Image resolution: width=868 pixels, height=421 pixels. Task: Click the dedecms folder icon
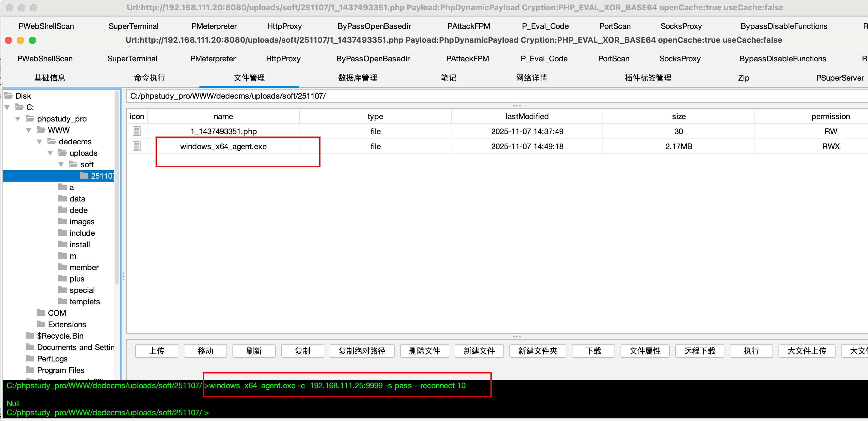click(52, 141)
